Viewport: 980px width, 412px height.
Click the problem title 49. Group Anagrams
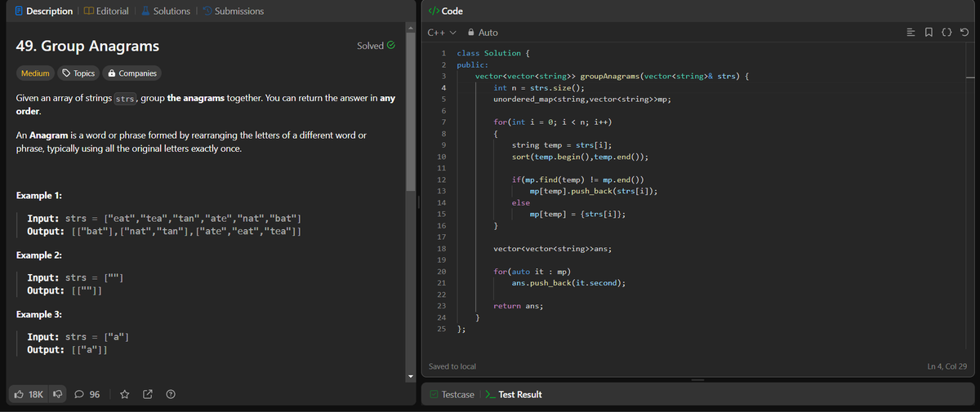click(x=87, y=46)
